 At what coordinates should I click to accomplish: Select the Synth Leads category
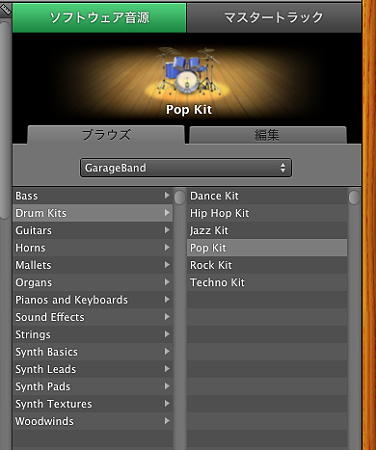pos(93,369)
